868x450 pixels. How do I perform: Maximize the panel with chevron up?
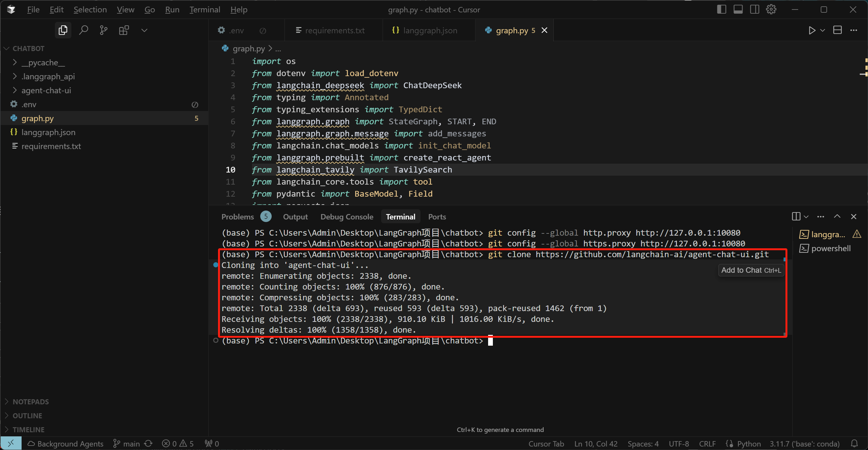[x=837, y=216]
